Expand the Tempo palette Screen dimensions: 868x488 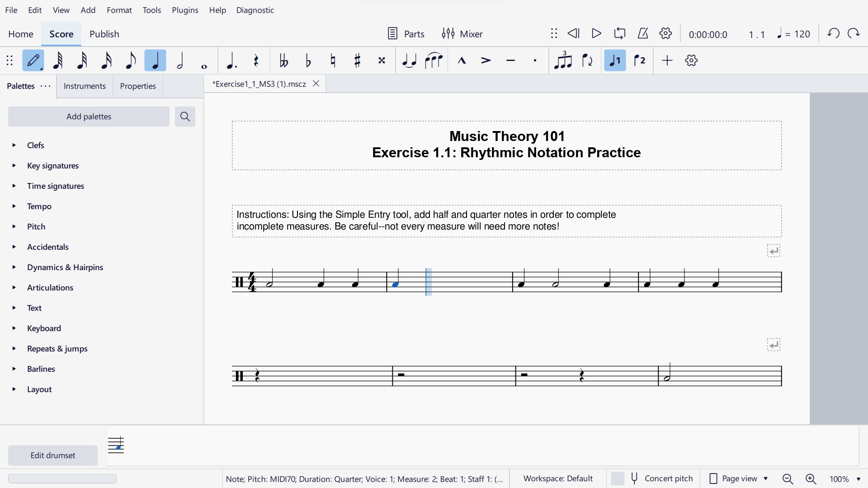[14, 206]
